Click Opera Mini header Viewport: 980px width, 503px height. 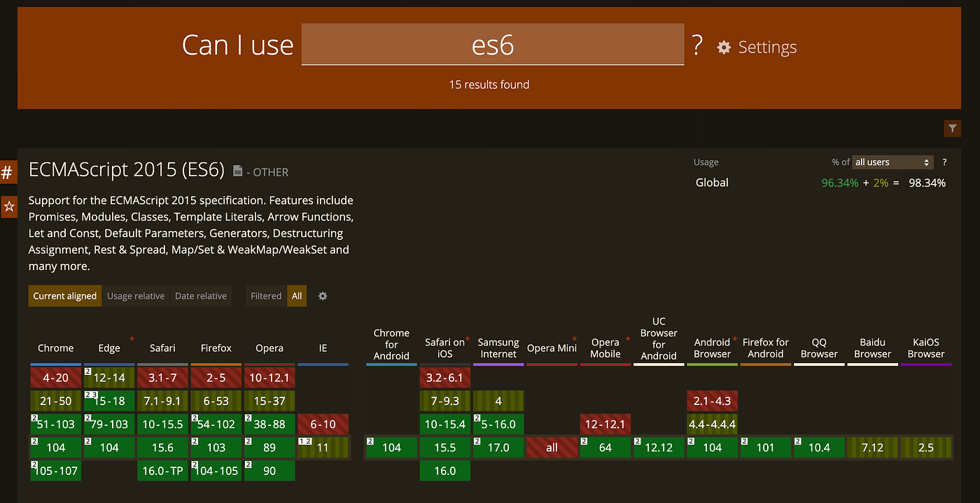(552, 348)
